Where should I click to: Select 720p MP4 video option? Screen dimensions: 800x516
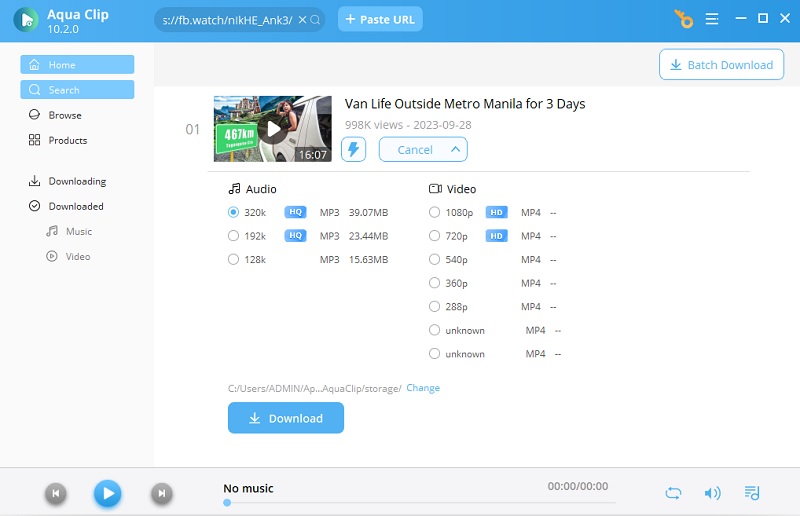pos(434,236)
